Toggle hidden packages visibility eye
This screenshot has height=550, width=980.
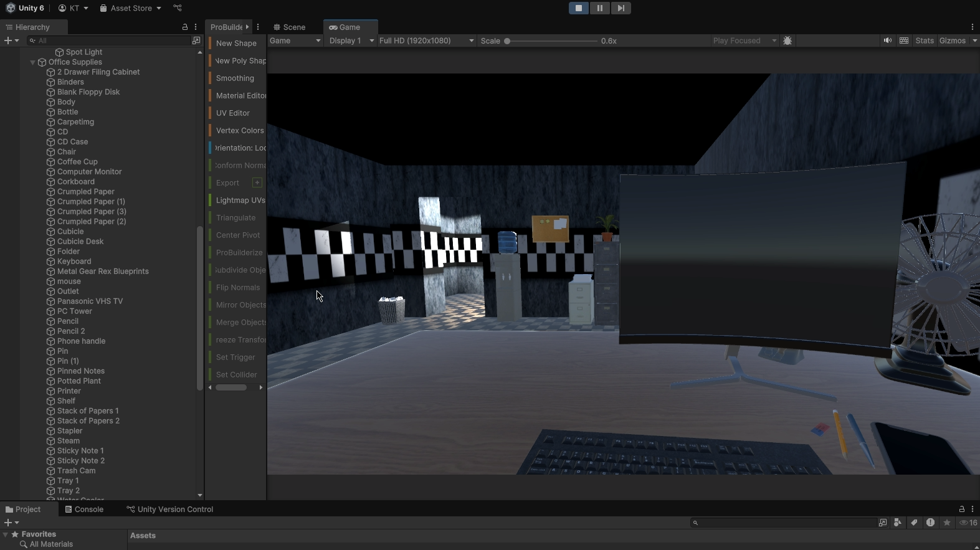968,523
